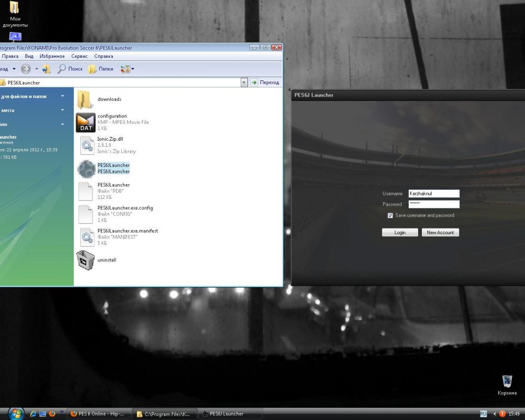Select the uninstall file name text
The width and height of the screenshot is (525, 420).
(107, 260)
